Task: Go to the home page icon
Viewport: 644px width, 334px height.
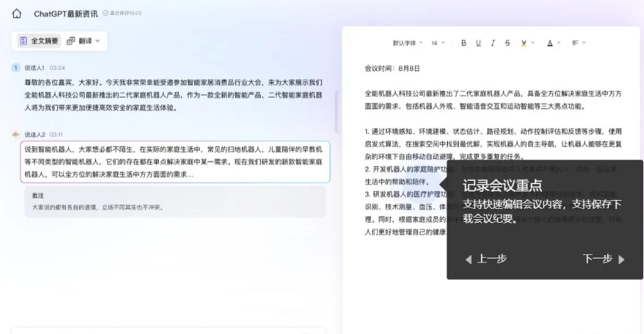Action: (x=17, y=14)
